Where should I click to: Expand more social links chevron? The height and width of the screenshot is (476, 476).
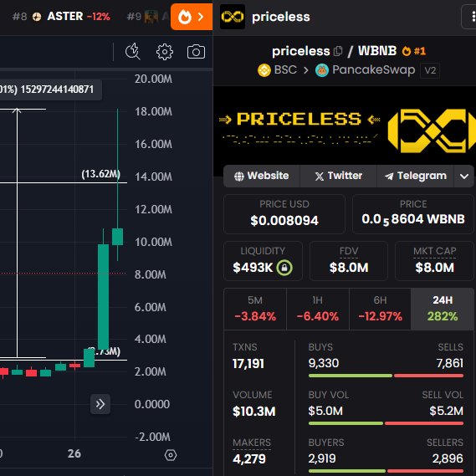(463, 176)
